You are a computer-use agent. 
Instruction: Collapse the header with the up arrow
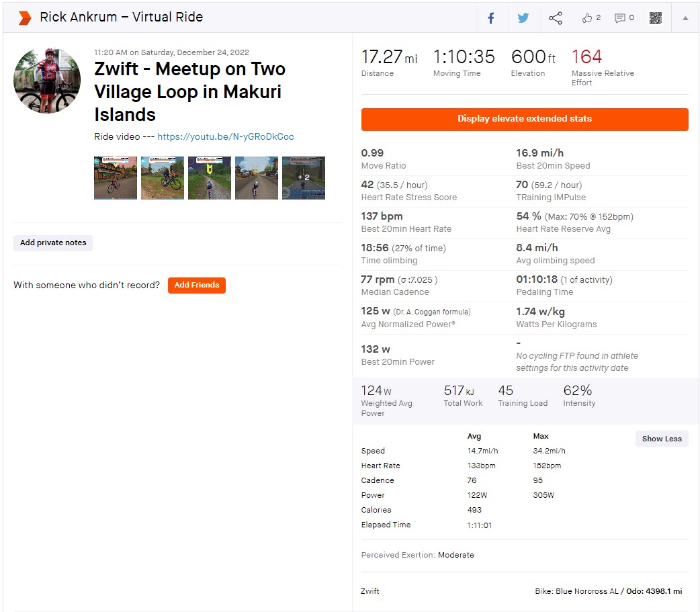click(x=685, y=18)
